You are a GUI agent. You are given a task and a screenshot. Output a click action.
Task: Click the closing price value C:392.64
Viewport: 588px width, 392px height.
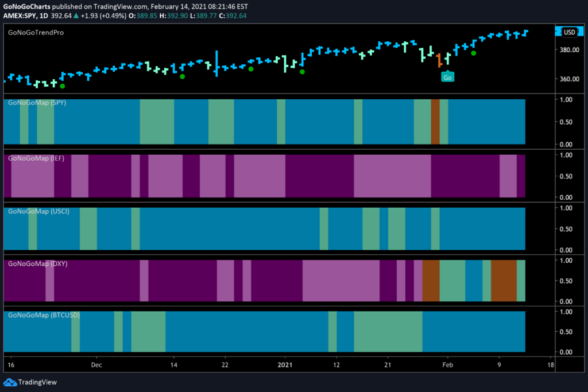233,15
